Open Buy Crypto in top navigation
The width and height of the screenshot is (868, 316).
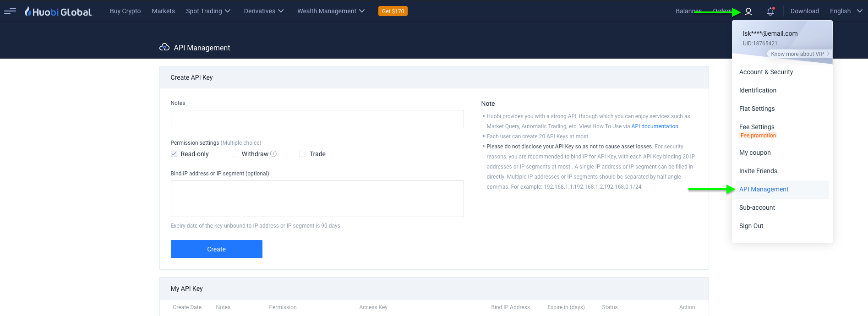pos(125,11)
